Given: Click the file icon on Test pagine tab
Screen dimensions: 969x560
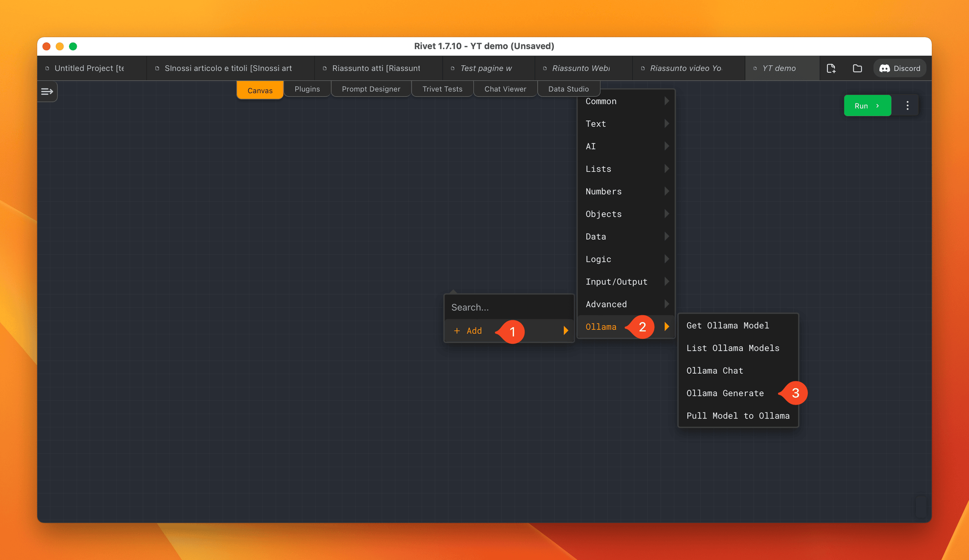Looking at the screenshot, I should click(x=453, y=69).
